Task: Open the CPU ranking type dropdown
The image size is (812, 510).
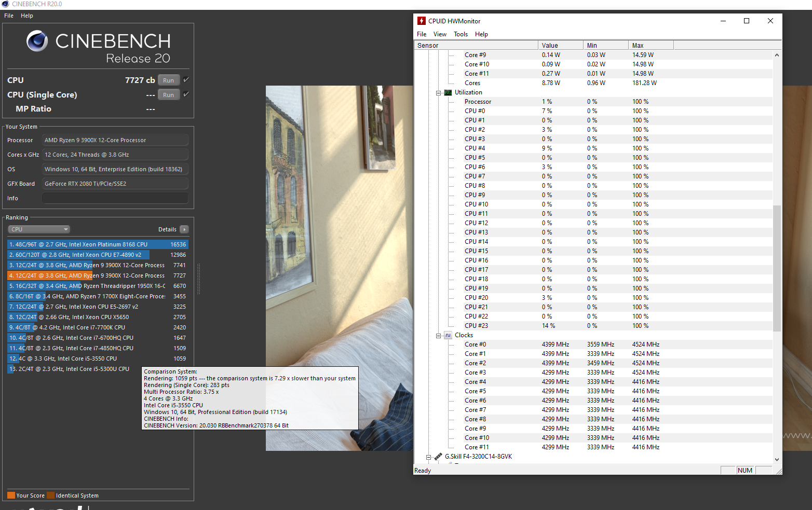Action: [38, 229]
